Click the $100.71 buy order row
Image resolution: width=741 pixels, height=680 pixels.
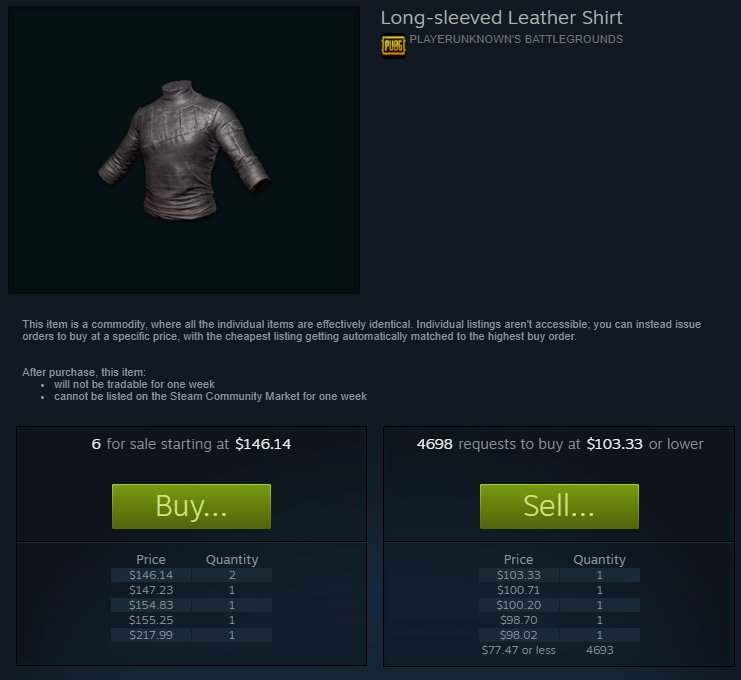point(559,590)
